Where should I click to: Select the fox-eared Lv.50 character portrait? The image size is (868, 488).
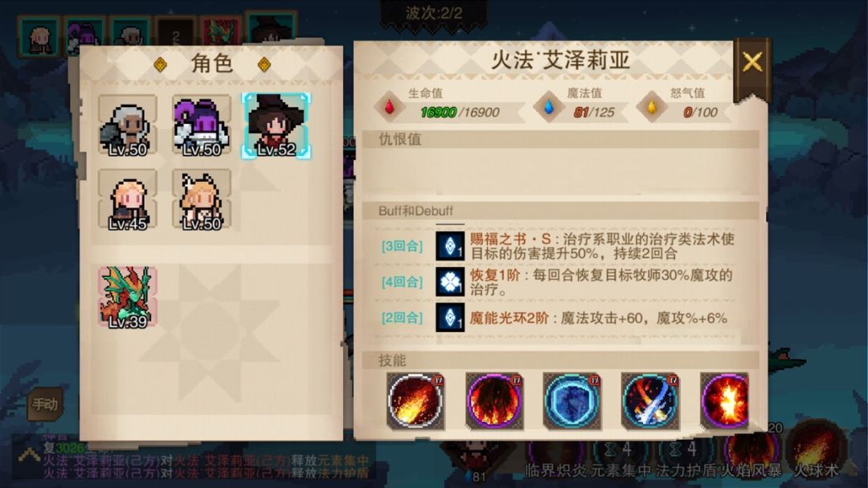pos(202,200)
